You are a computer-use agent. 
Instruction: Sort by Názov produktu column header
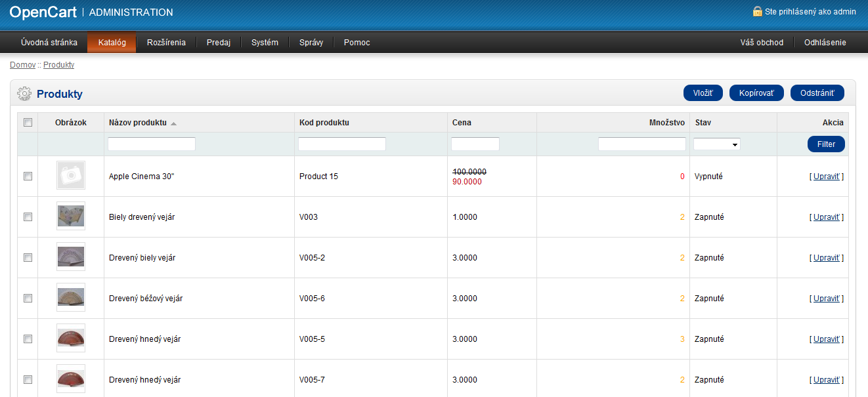138,123
